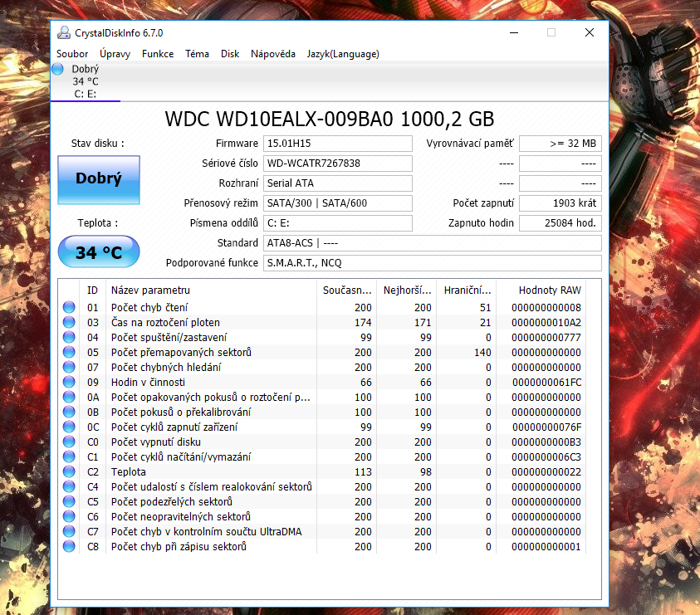Viewport: 700px width, 615px height.
Task: Click the ID column header
Action: [92, 290]
